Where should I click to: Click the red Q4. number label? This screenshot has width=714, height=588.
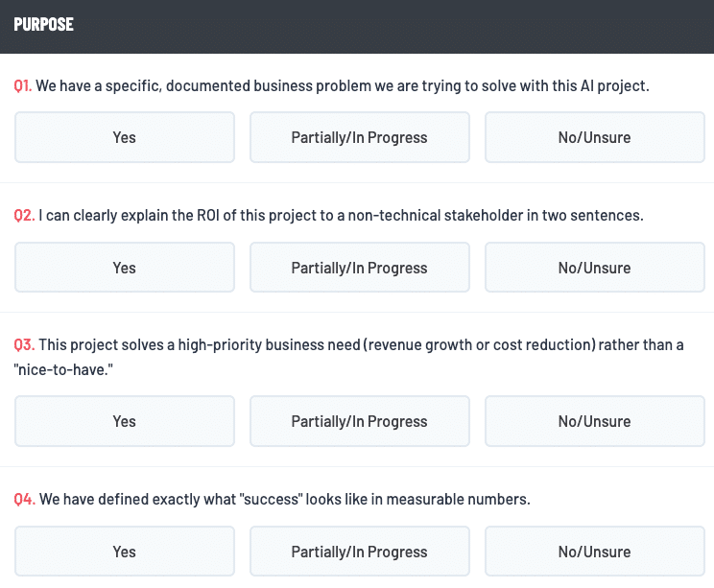24,500
